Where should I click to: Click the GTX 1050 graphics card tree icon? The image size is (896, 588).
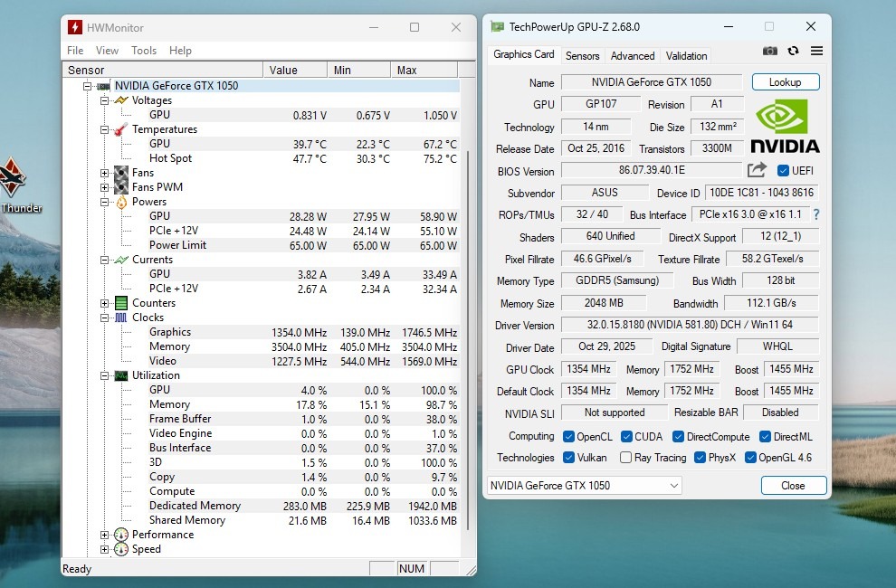(103, 86)
